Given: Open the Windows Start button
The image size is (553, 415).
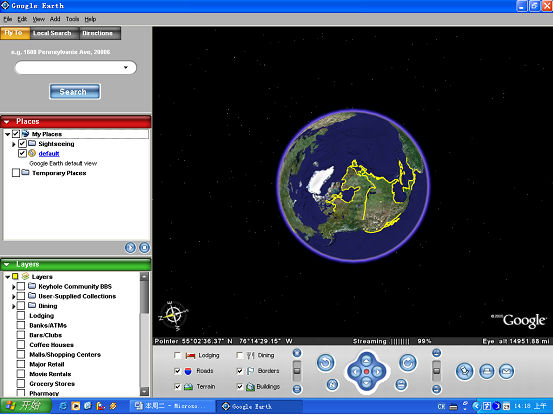Looking at the screenshot, I should pyautogui.click(x=25, y=406).
